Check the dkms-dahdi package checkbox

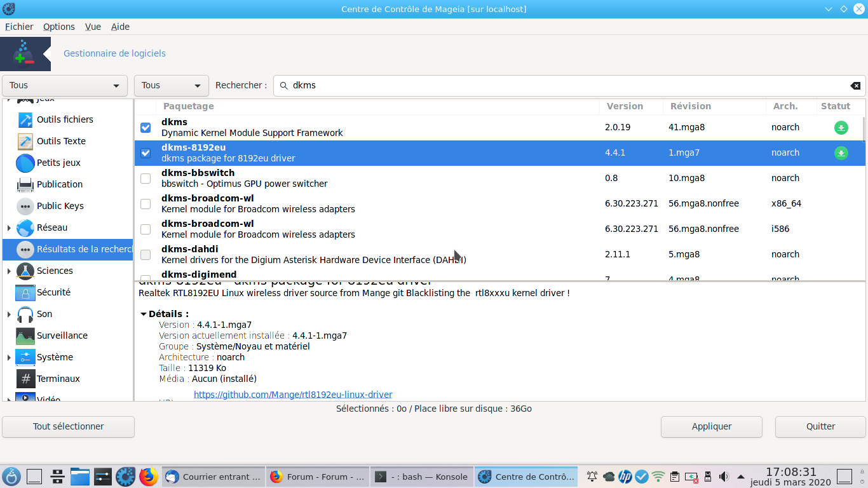pos(146,255)
